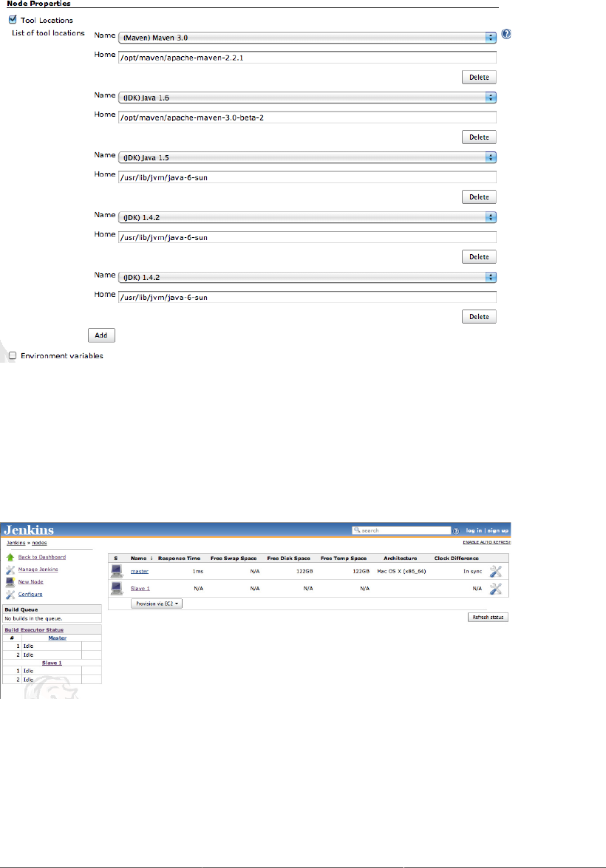Click the Response Time column header
This screenshot has height=868, width=606.
[x=179, y=558]
